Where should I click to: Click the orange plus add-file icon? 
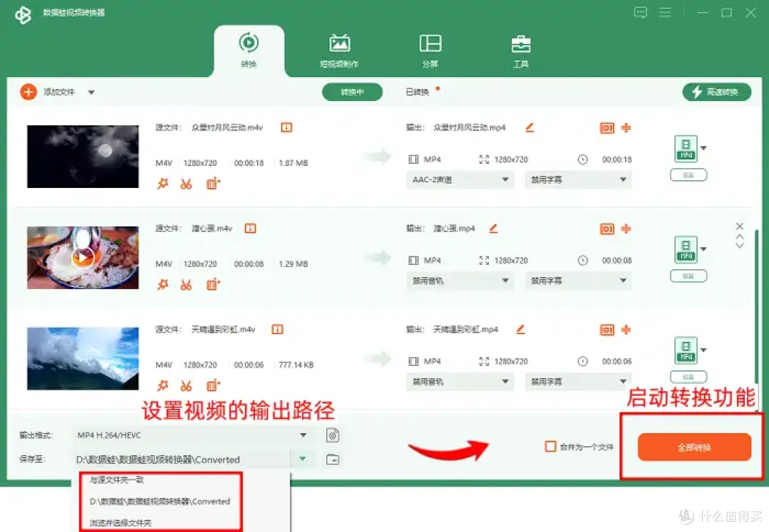(x=28, y=92)
